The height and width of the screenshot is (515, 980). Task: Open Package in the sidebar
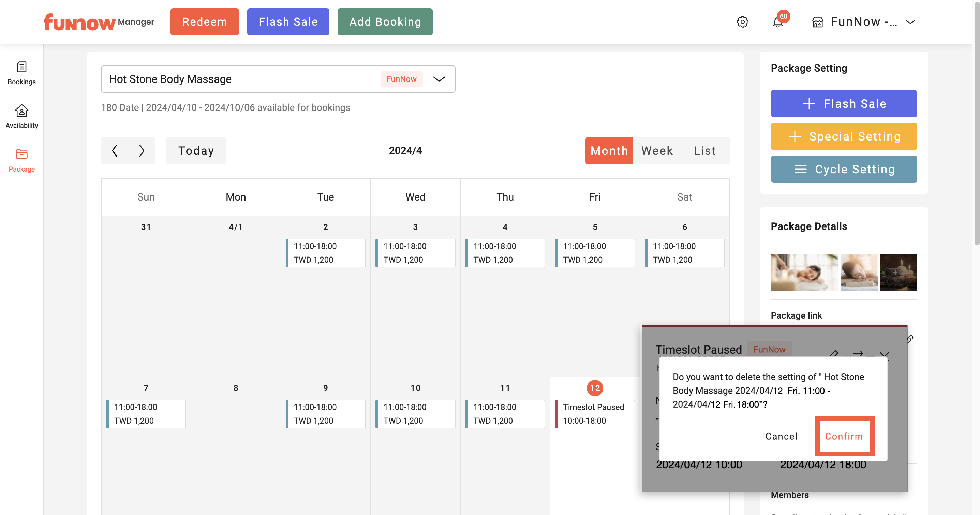click(x=22, y=161)
